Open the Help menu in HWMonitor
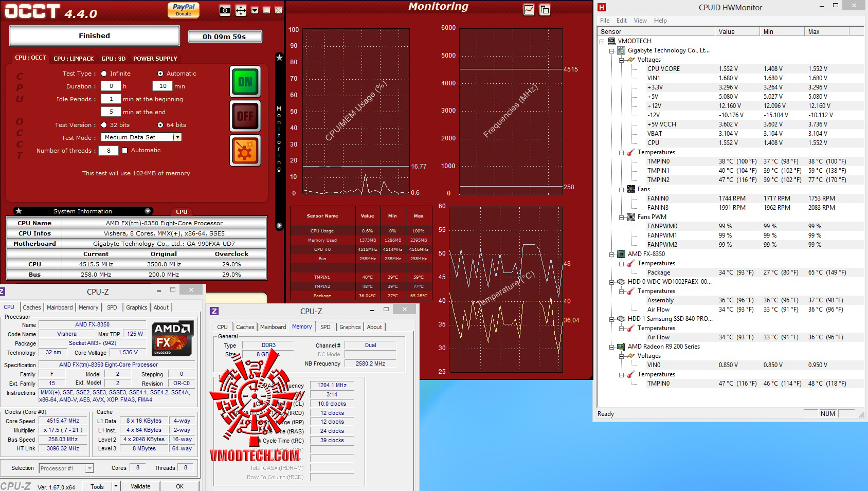This screenshot has width=868, height=491. coord(660,21)
